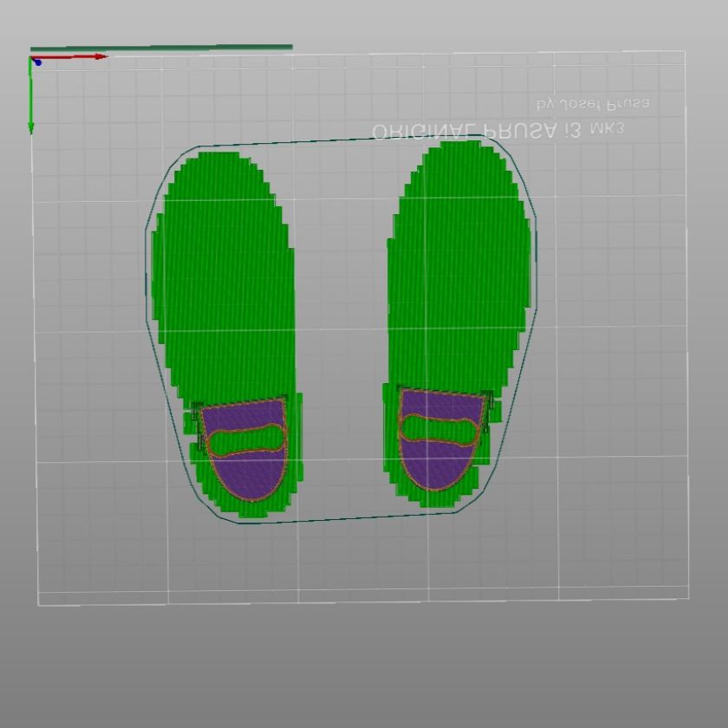Select the left green support footprint
Image resolution: width=728 pixels, height=728 pixels.
221,277
